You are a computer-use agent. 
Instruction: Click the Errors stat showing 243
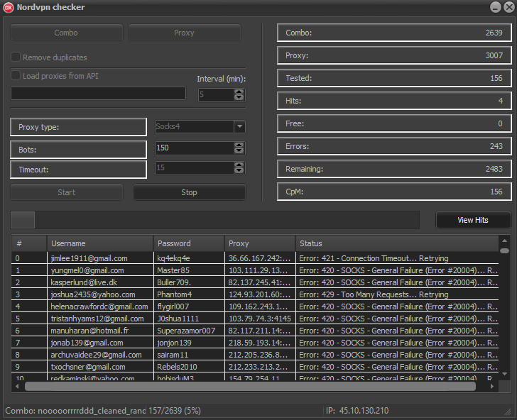[x=394, y=146]
